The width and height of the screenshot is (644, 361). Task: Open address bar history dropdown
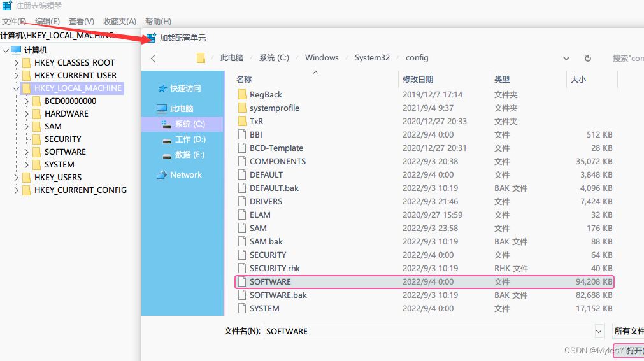click(566, 59)
